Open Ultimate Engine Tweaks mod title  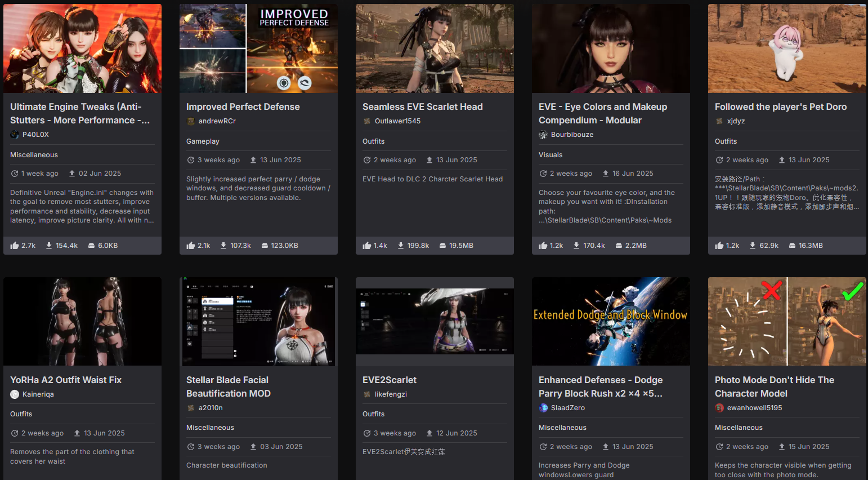click(x=80, y=113)
